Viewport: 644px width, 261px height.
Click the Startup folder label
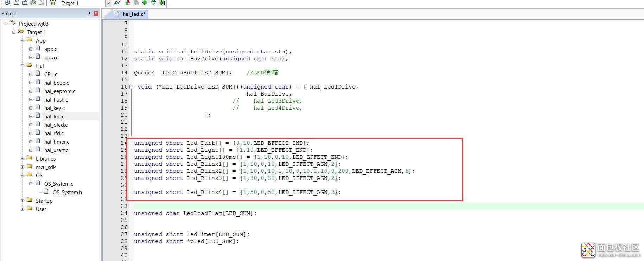pyautogui.click(x=44, y=201)
